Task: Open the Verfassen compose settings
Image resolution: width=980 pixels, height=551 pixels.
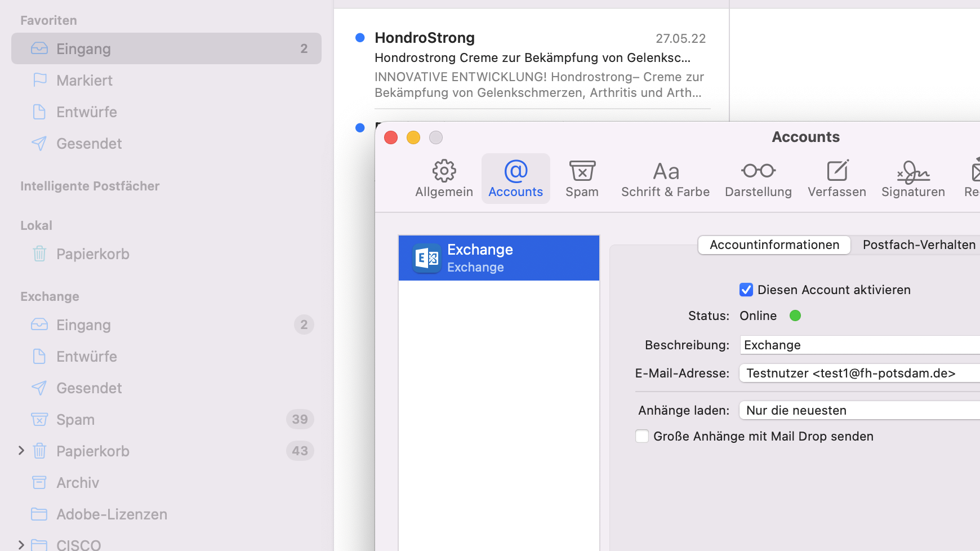Action: [836, 179]
